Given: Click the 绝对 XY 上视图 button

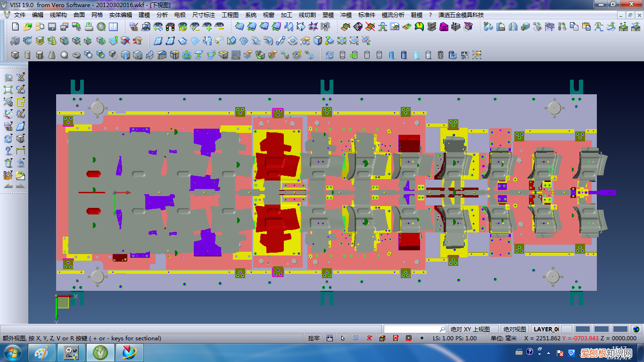Looking at the screenshot, I should pyautogui.click(x=470, y=329).
